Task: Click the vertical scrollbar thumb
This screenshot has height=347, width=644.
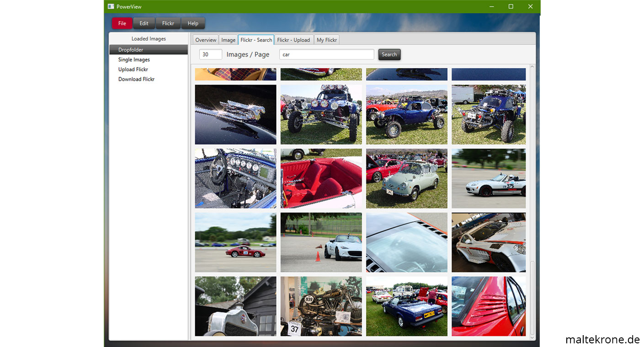Action: [532, 298]
